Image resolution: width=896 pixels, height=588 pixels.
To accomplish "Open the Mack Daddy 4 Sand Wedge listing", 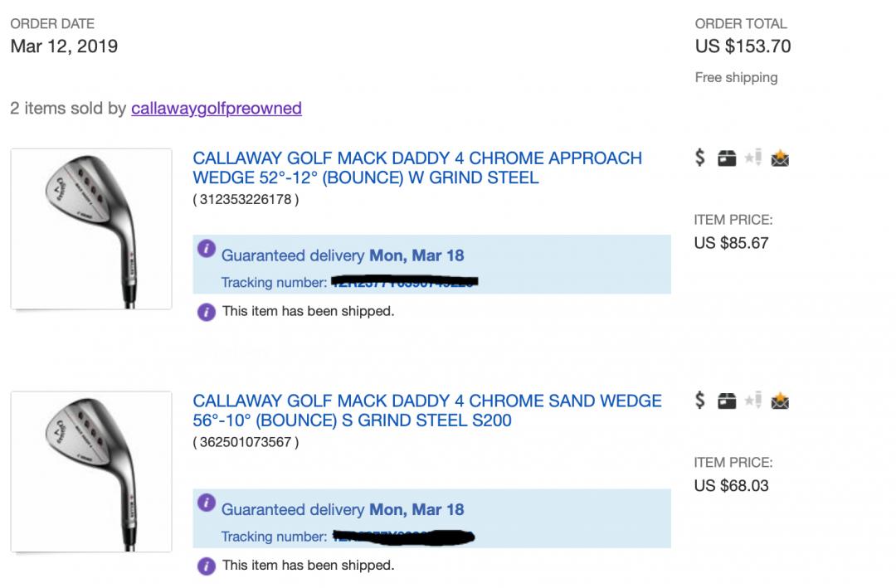I will click(426, 411).
